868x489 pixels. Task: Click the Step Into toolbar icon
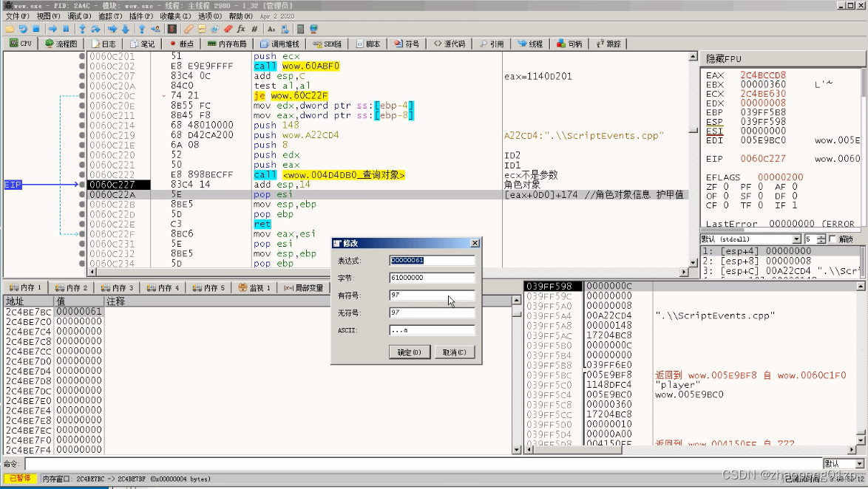83,29
